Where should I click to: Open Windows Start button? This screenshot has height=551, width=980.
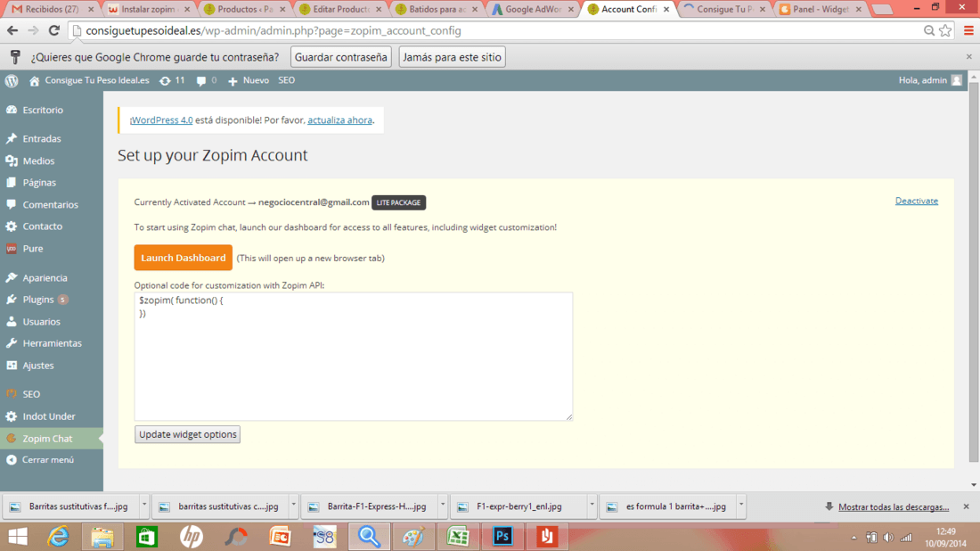18,537
